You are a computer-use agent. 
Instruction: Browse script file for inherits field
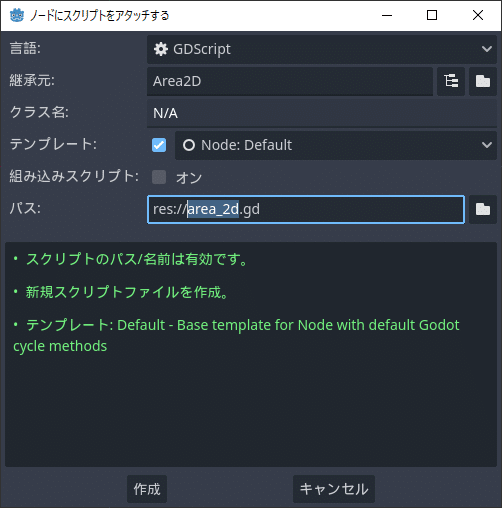[x=483, y=81]
